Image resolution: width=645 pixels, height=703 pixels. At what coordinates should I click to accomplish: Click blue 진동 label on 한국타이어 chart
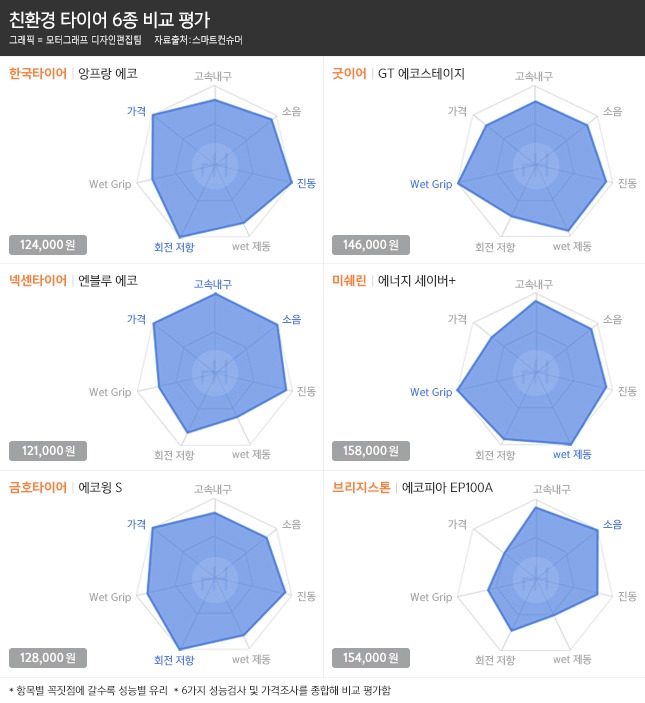tap(307, 183)
